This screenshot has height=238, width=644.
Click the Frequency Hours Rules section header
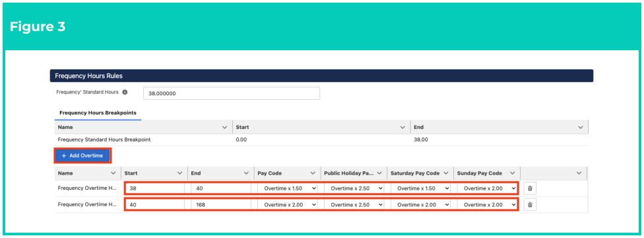coord(321,76)
